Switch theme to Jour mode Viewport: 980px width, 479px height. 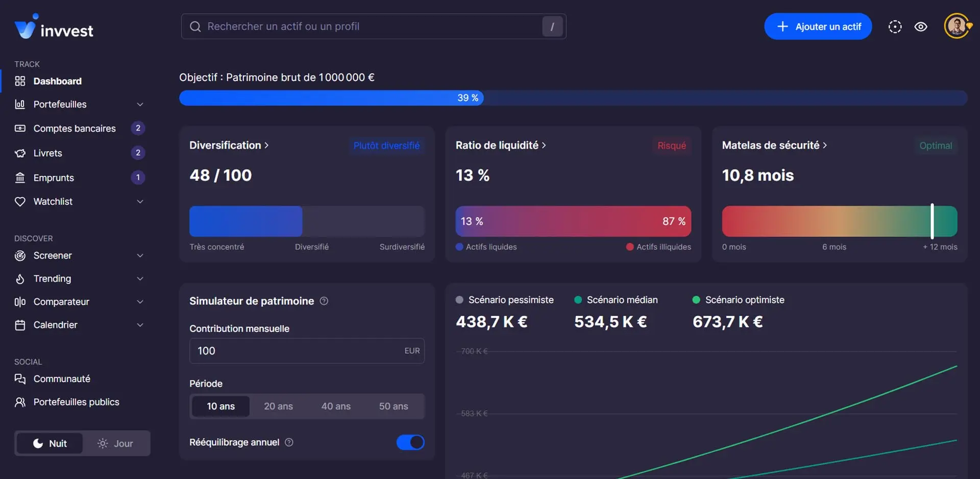tap(115, 443)
